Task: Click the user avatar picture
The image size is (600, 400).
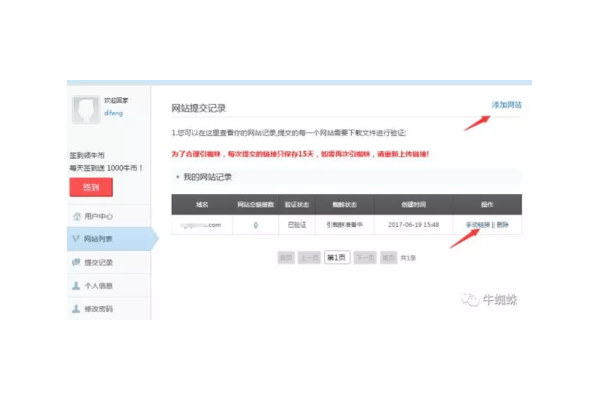Action: point(84,112)
